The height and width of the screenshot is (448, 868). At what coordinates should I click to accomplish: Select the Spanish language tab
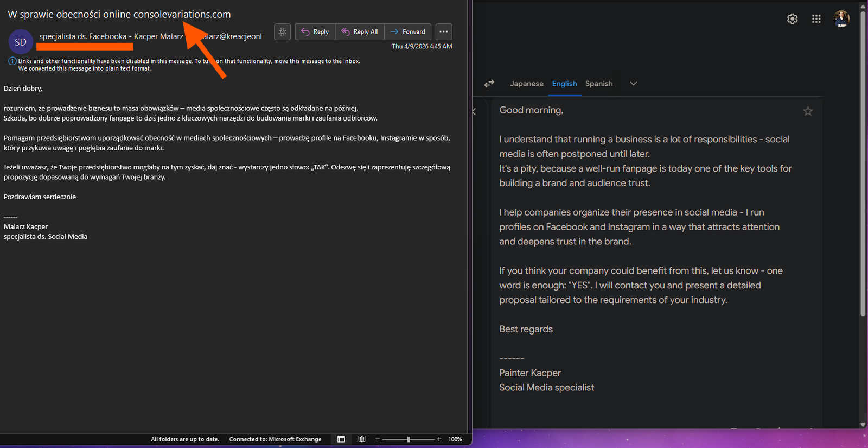[x=598, y=84]
